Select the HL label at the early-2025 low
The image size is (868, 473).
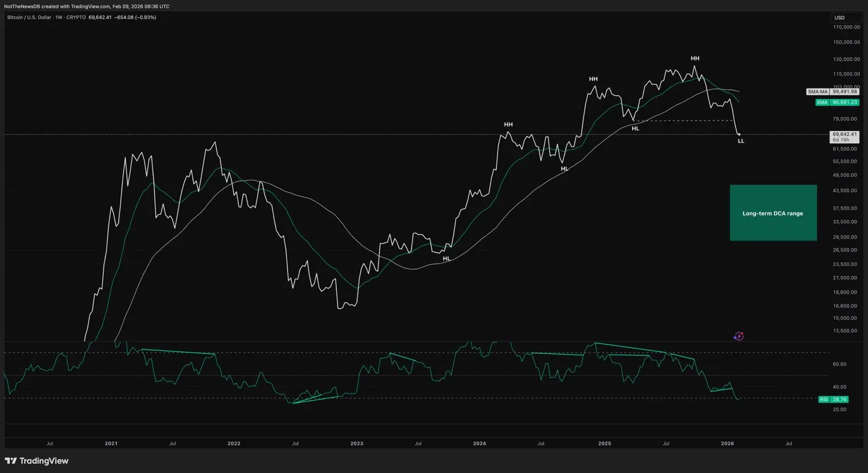(x=636, y=129)
